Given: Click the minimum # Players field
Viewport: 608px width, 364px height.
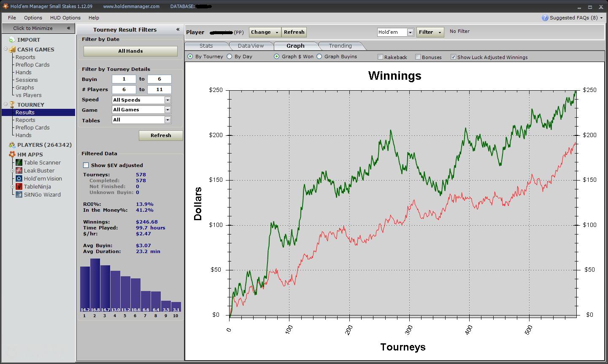Looking at the screenshot, I should point(124,89).
